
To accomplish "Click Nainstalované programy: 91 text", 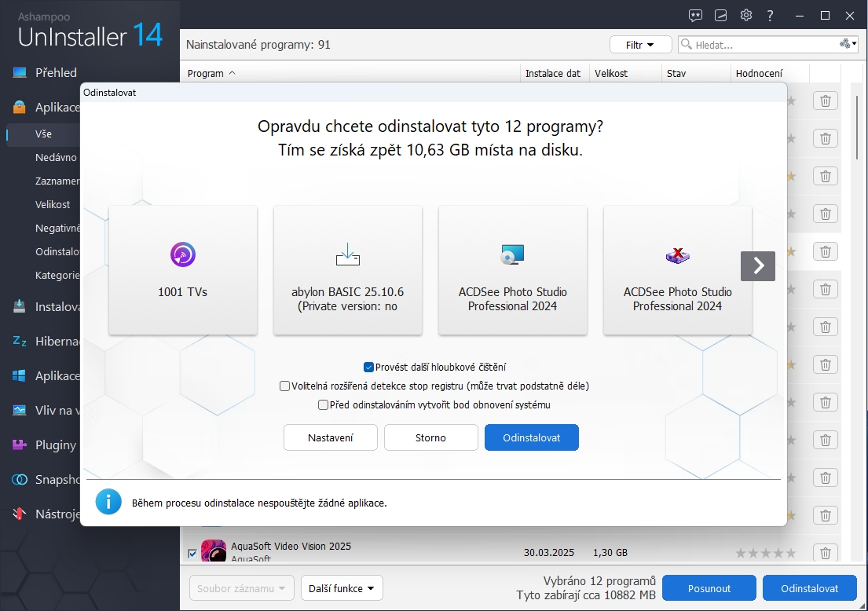I will tap(258, 45).
